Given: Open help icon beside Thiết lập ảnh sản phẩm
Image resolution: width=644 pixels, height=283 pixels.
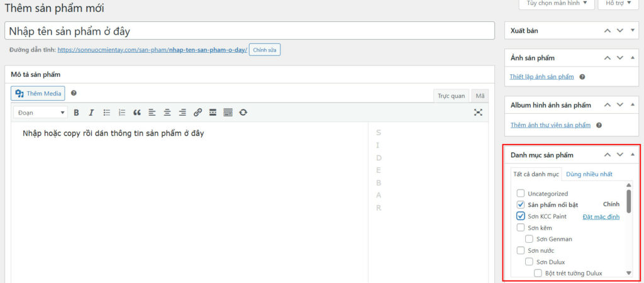Looking at the screenshot, I should coord(582,77).
